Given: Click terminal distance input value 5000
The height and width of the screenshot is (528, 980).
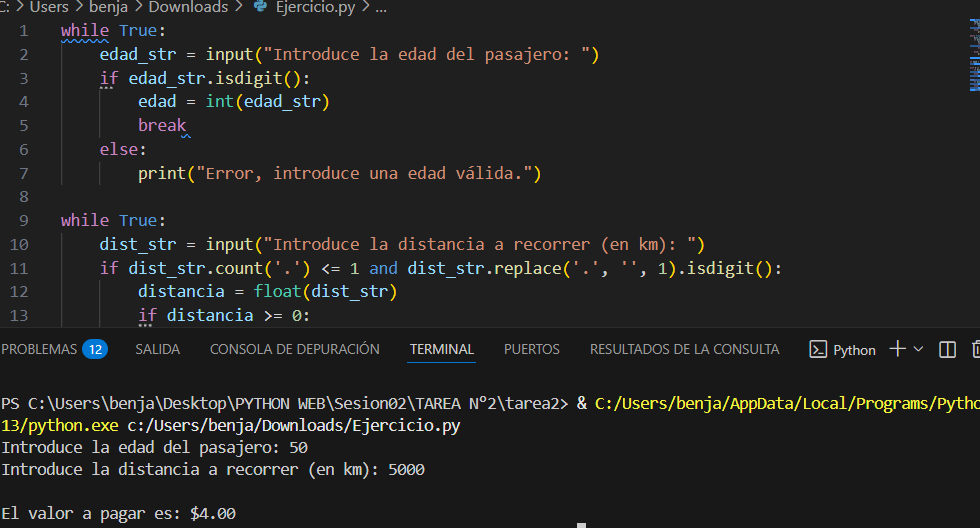Looking at the screenshot, I should click(406, 469).
